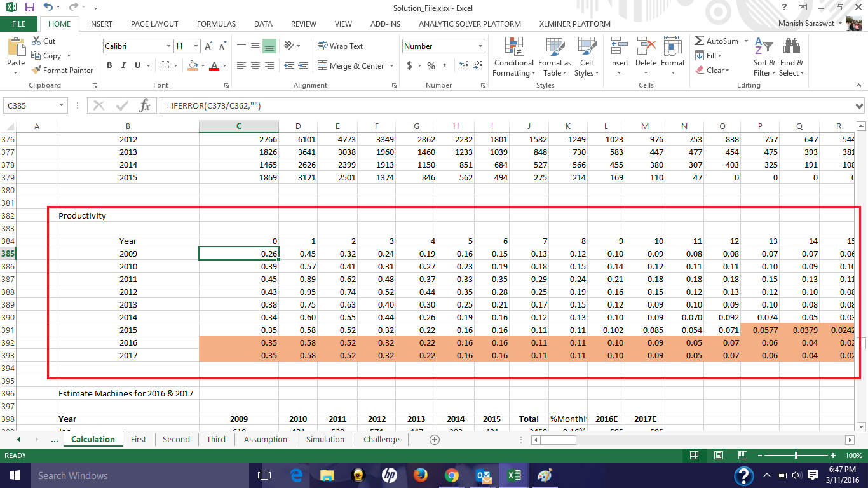Toggle Align Left
868x488 pixels.
(x=241, y=65)
